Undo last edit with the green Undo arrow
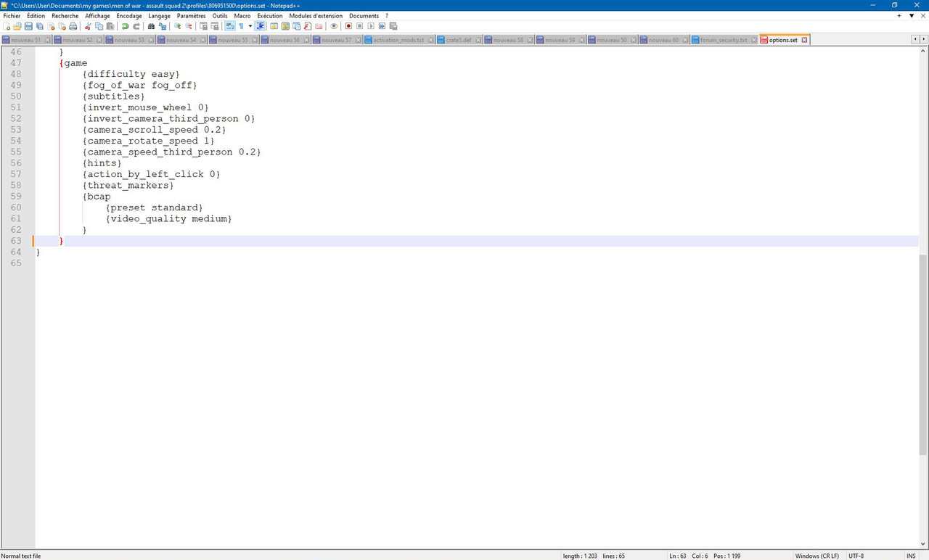The image size is (929, 560). [x=125, y=26]
